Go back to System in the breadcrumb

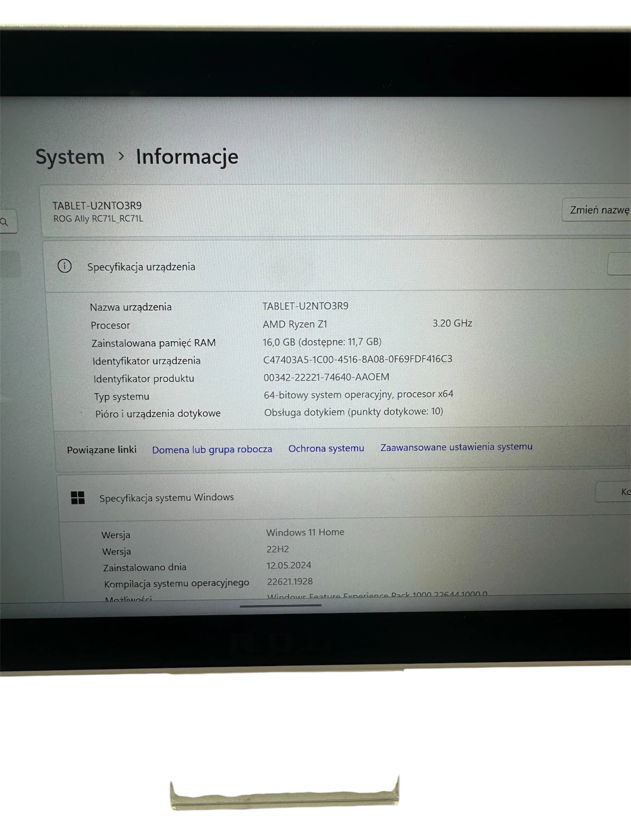tap(70, 157)
